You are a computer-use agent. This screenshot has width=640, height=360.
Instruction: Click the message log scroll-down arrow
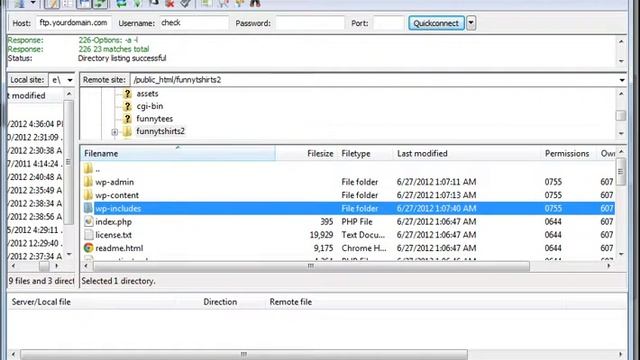click(x=621, y=61)
